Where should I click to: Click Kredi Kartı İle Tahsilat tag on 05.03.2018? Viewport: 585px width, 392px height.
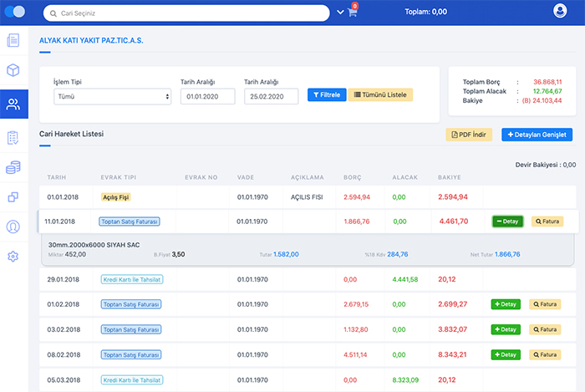132,380
